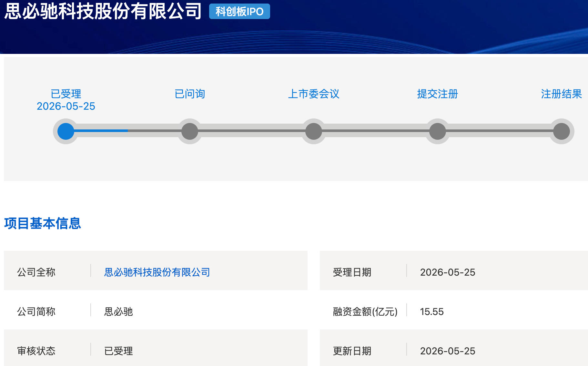Viewport: 588px width, 366px height.
Task: Click the page title 思必驰科技股份有限公司 in banner
Action: pos(103,11)
